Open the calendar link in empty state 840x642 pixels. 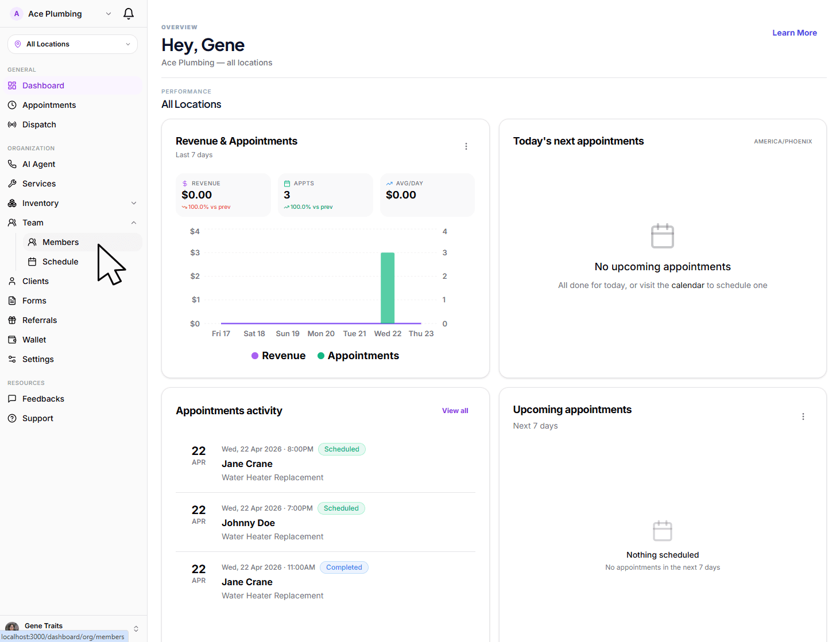[687, 285]
